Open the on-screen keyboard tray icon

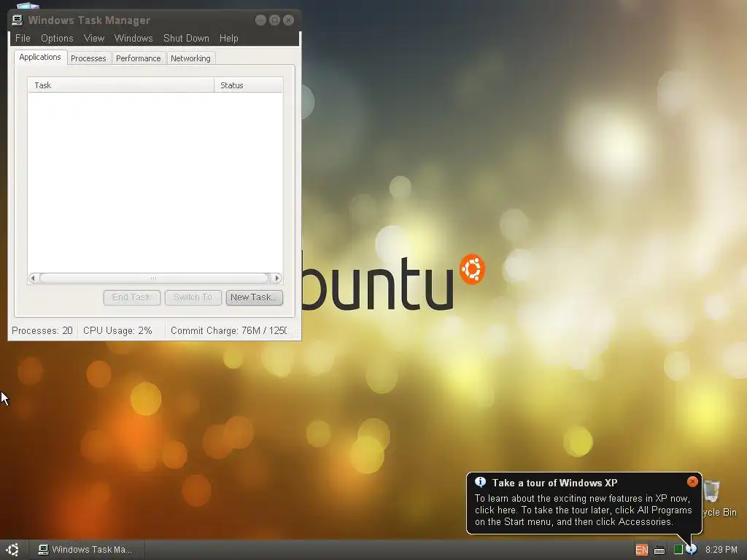pyautogui.click(x=659, y=550)
